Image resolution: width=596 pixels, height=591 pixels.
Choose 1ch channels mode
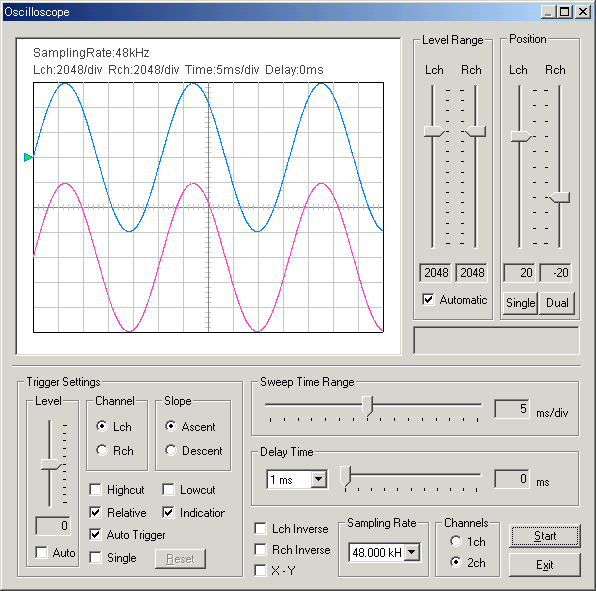(456, 541)
